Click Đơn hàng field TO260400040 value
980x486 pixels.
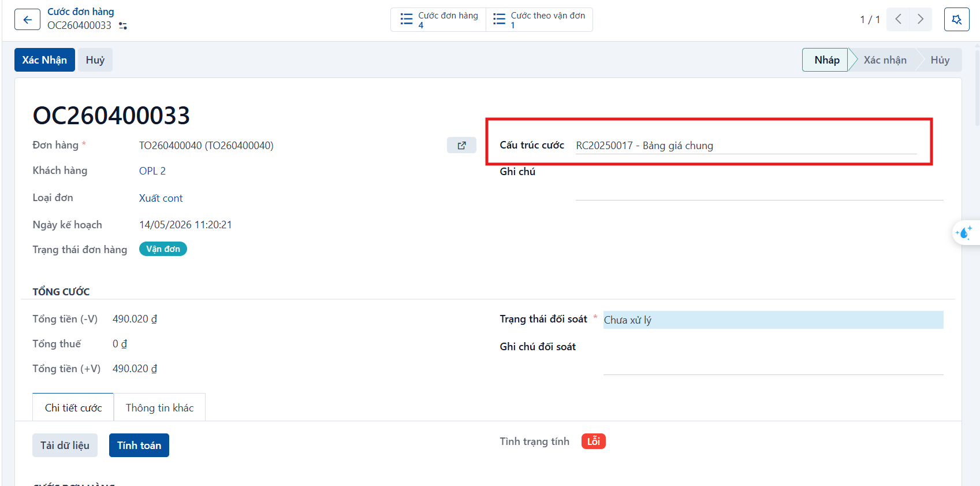(206, 146)
